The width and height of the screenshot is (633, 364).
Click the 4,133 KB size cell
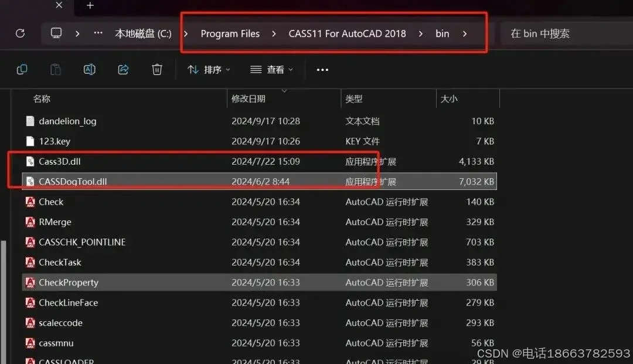pos(477,161)
